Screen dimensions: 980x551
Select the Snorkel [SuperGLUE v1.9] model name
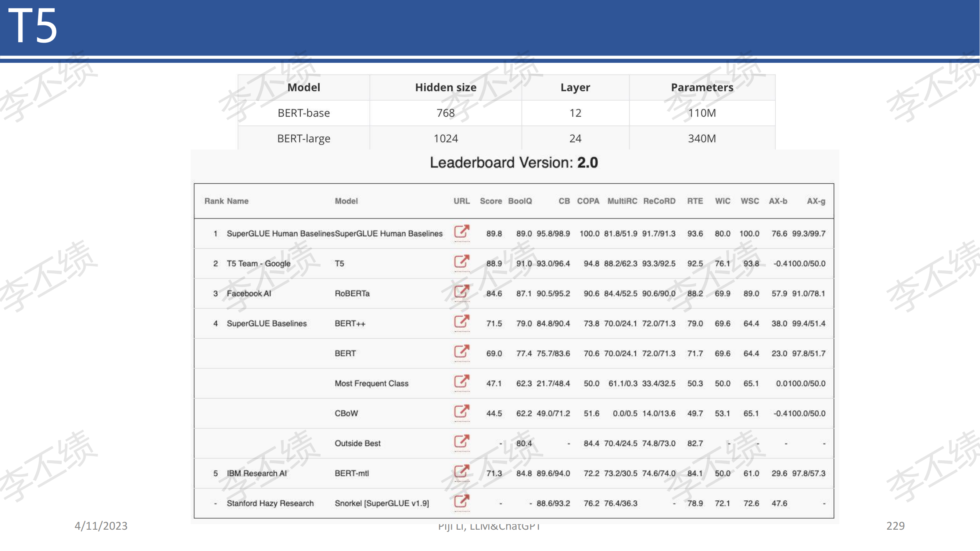382,503
